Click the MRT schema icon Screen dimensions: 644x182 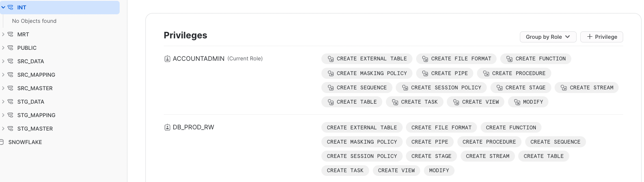coord(10,34)
